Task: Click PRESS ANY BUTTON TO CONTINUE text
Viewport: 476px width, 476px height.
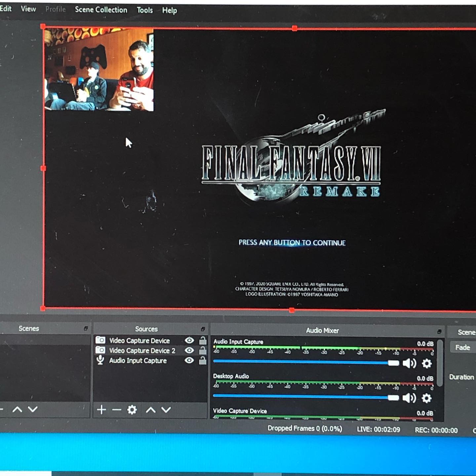Action: click(x=292, y=243)
